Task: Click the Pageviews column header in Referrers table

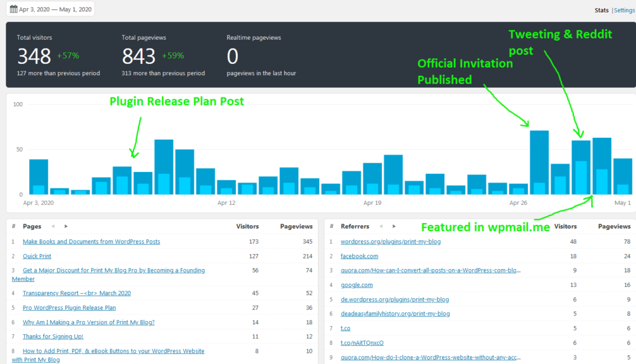Action: click(x=614, y=227)
